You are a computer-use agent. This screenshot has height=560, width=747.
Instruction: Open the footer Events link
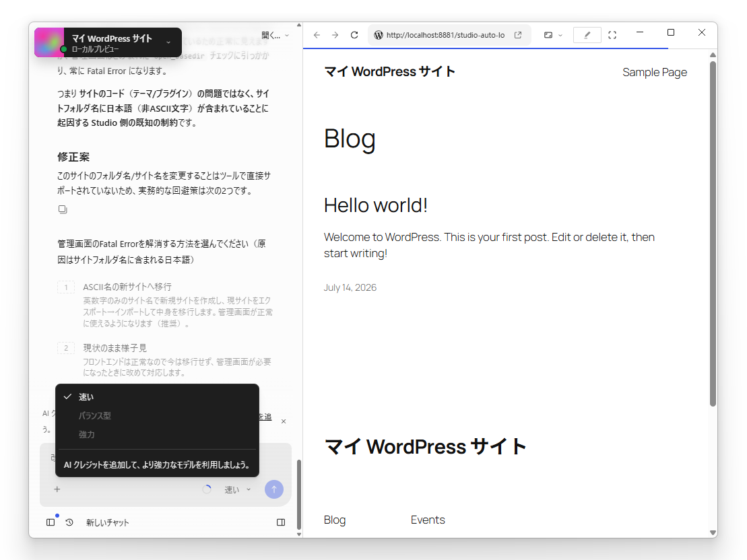point(428,520)
